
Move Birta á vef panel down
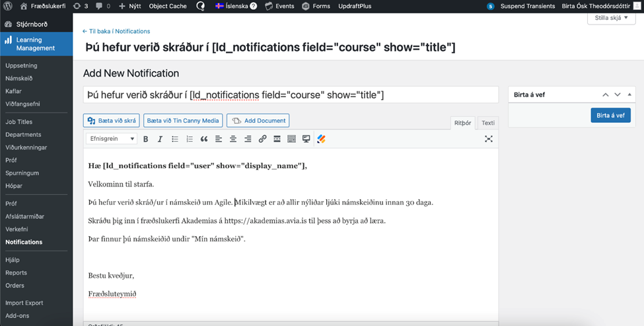click(x=618, y=95)
